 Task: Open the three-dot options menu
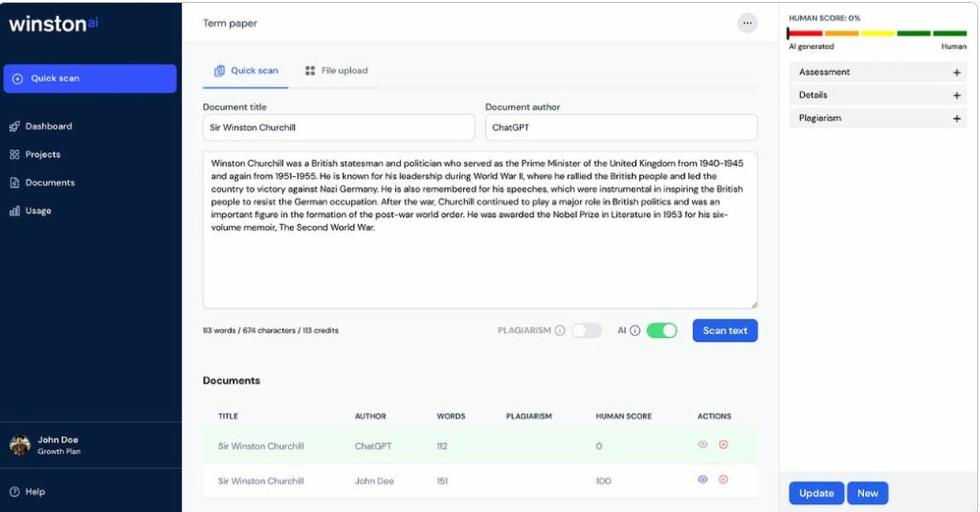point(746,23)
